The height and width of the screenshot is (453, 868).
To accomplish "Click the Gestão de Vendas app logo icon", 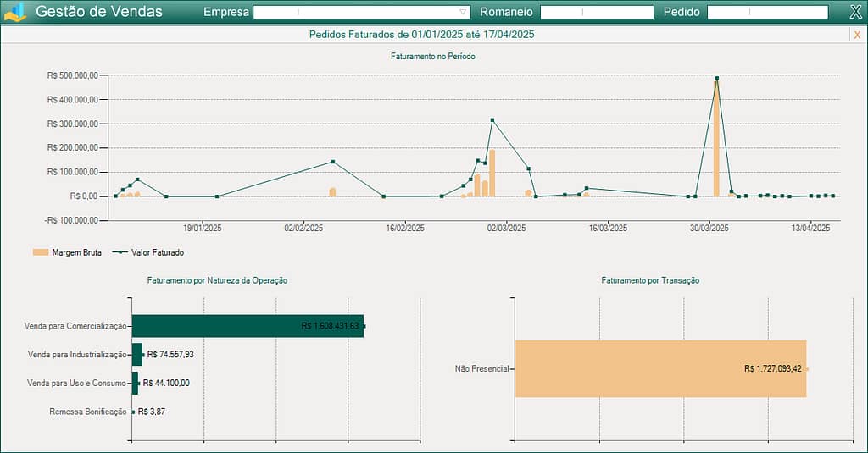I will 15,12.
